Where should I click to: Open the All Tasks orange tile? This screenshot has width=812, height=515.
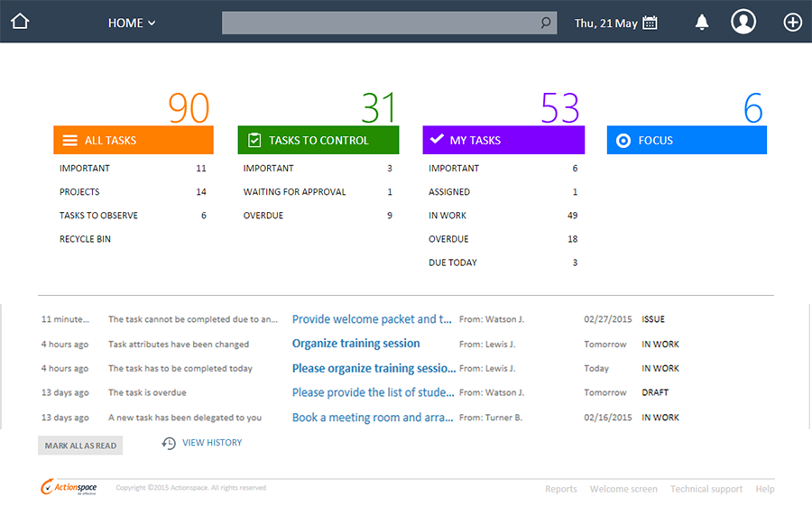(x=133, y=141)
